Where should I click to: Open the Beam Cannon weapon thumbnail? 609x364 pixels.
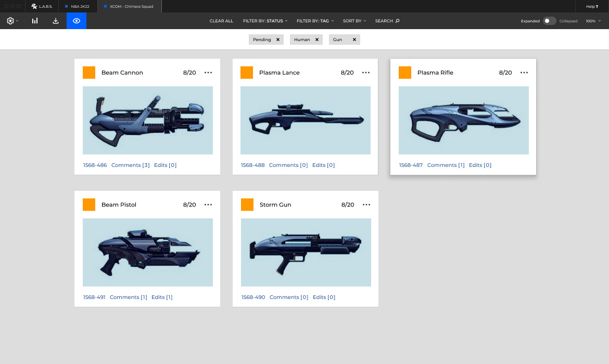(x=148, y=120)
